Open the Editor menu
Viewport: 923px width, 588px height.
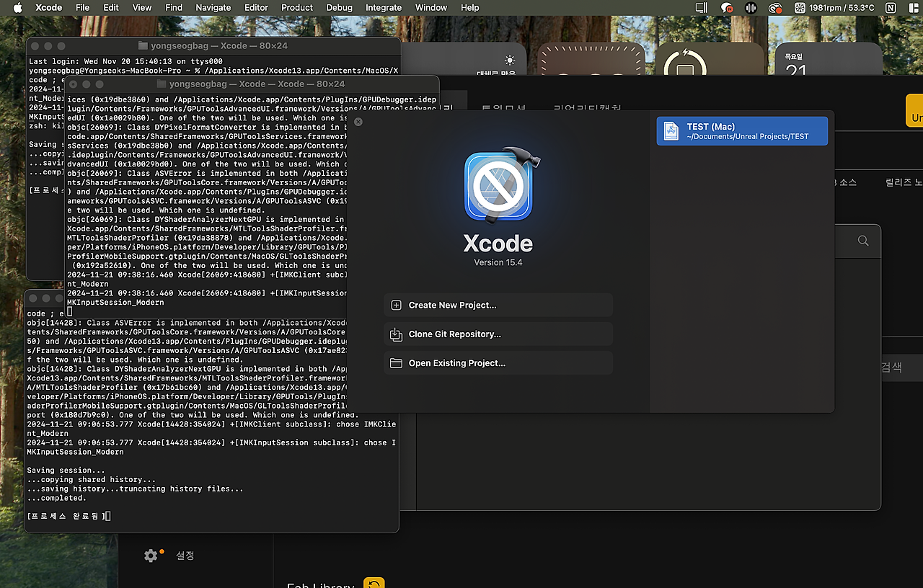pyautogui.click(x=256, y=7)
